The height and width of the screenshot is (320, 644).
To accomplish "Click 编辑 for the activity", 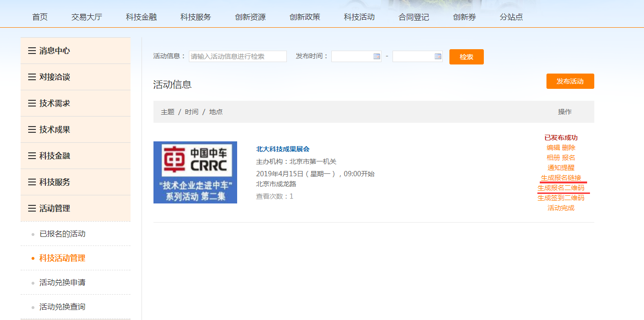I will click(x=553, y=148).
